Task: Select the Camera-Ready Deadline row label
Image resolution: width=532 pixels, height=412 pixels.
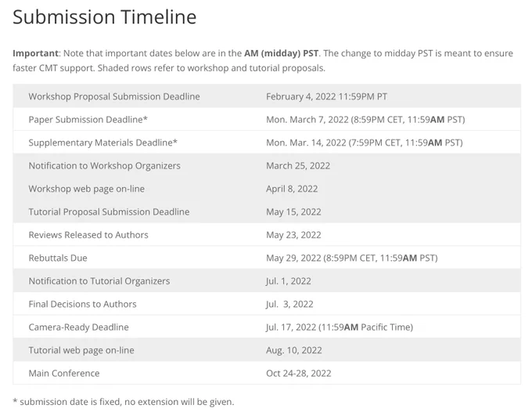Action: click(79, 327)
